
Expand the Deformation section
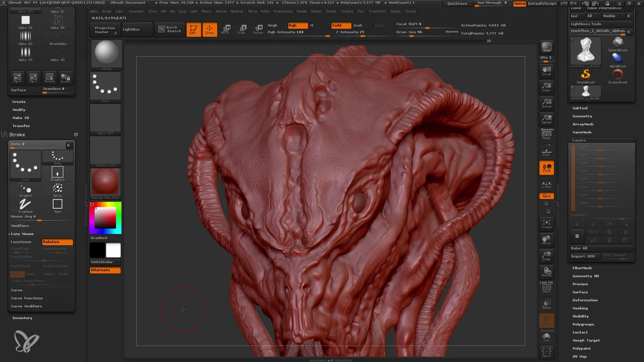coord(585,300)
